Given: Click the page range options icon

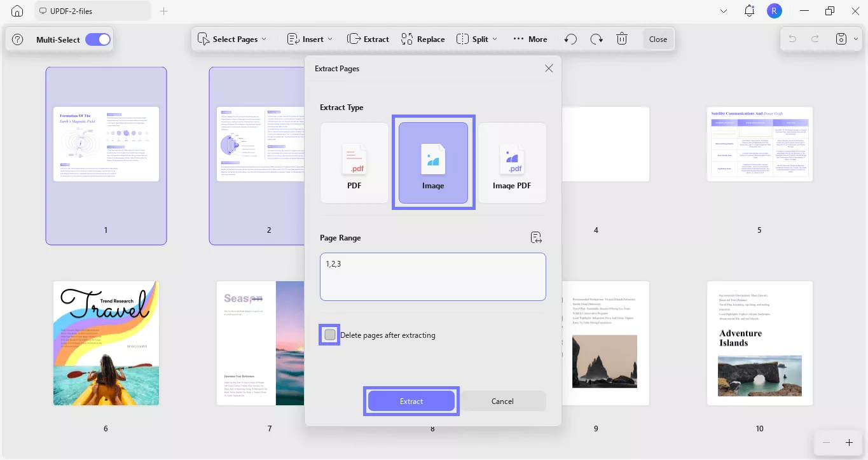Looking at the screenshot, I should 536,237.
